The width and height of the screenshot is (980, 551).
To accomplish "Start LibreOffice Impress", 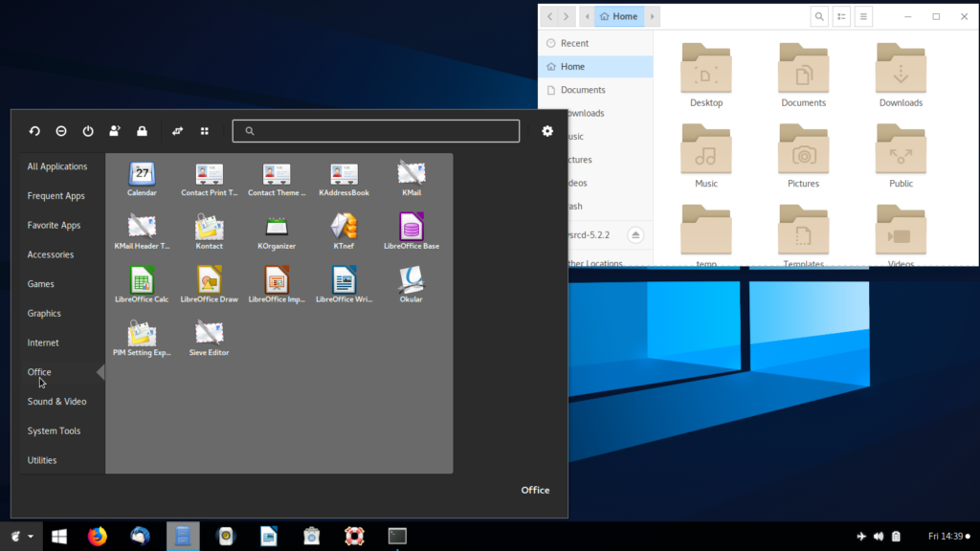I will [x=277, y=285].
